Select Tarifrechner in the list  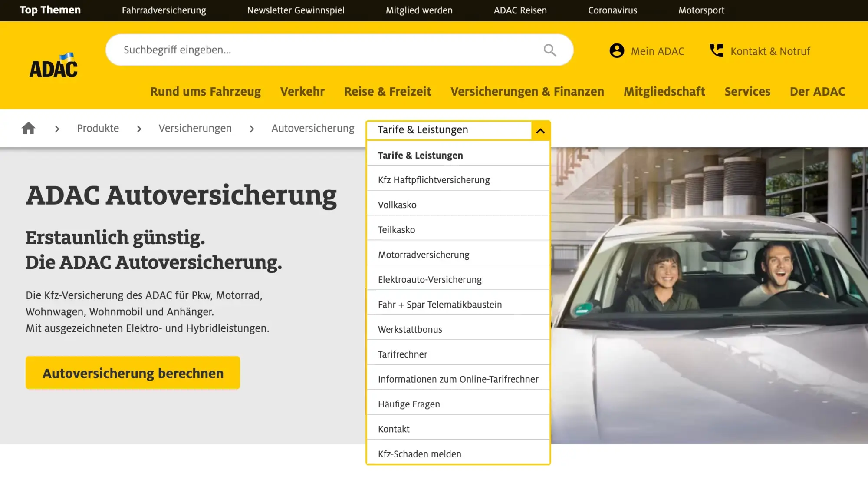[402, 354]
